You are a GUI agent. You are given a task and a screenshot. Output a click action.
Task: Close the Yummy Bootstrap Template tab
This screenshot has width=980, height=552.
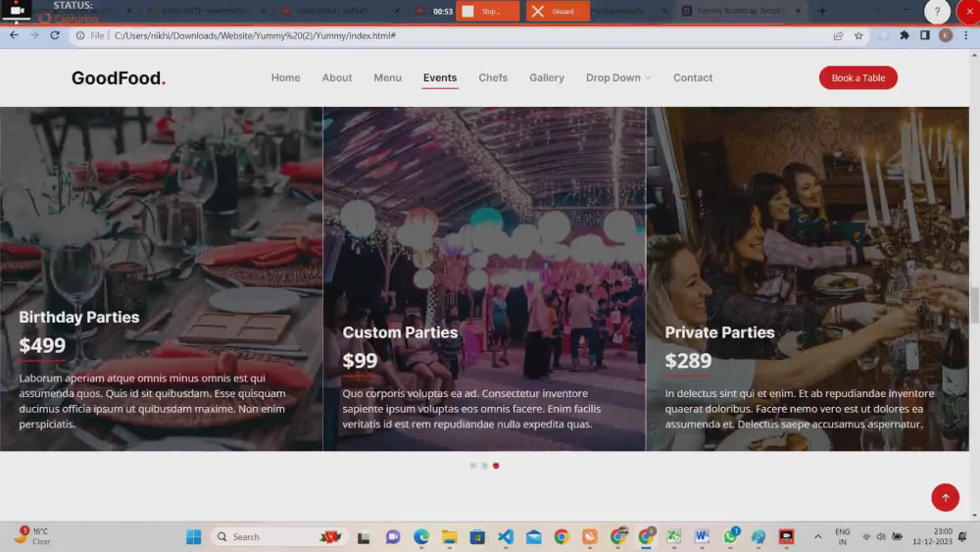798,11
